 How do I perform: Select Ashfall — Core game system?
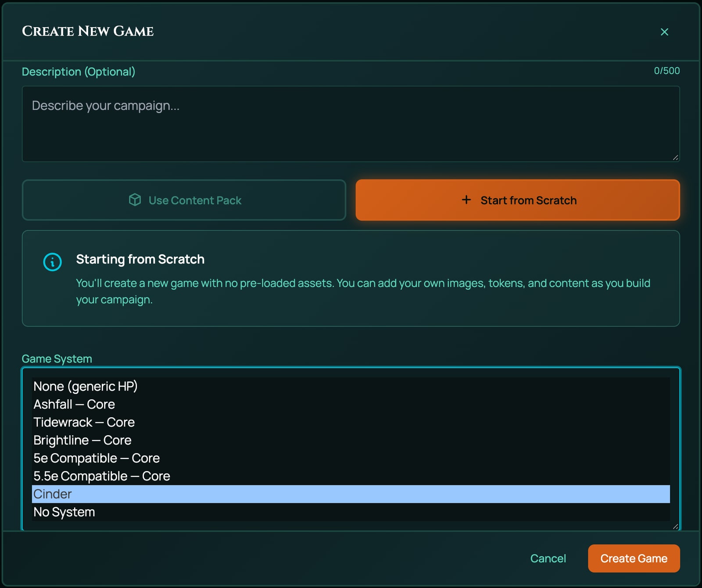[x=351, y=404]
